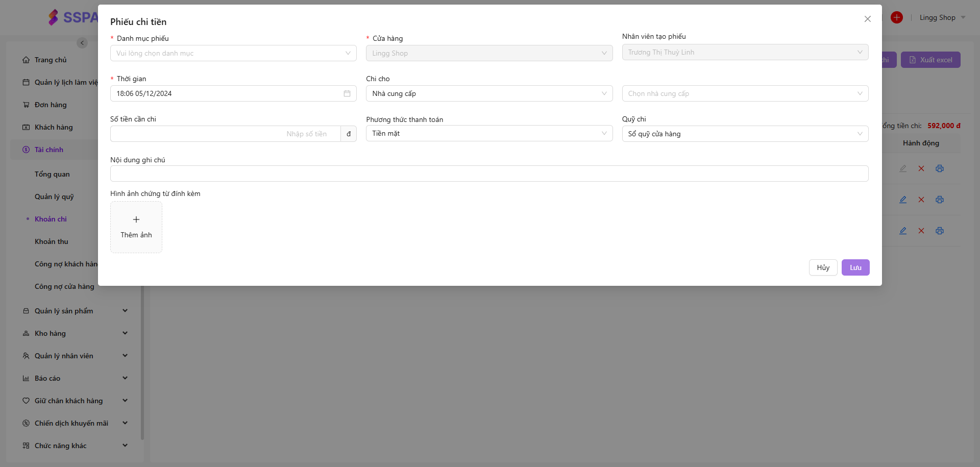Expand the Giữ chân khách hàng chevron
The image size is (980, 467).
(125, 401)
